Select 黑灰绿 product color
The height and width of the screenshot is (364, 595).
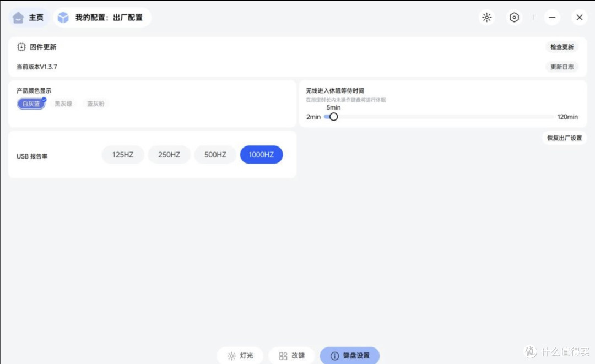63,104
